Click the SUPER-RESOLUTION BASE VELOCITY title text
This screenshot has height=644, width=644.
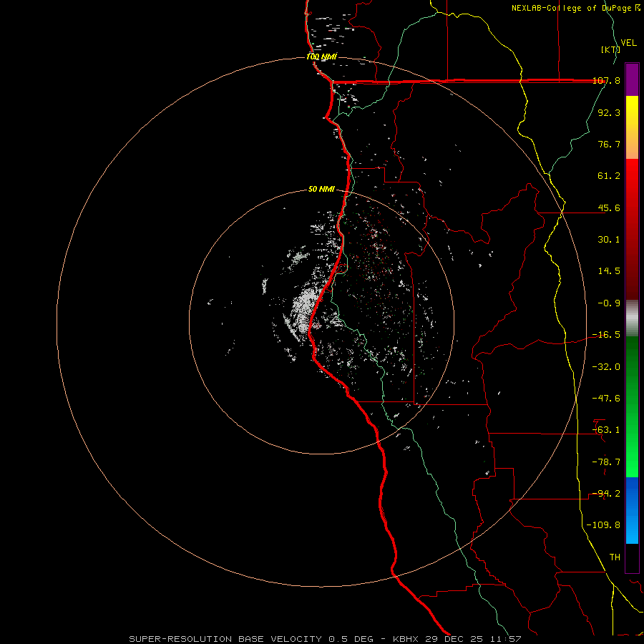point(225,639)
